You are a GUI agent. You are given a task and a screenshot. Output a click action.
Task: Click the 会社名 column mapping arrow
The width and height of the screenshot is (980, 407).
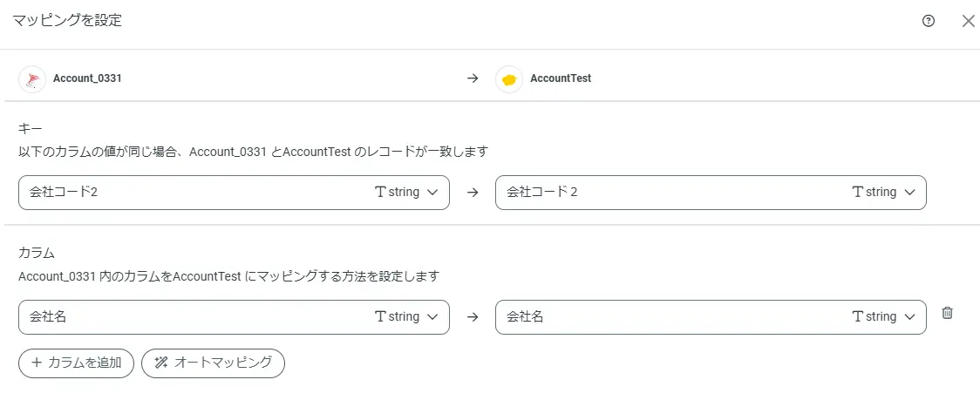pyautogui.click(x=473, y=317)
